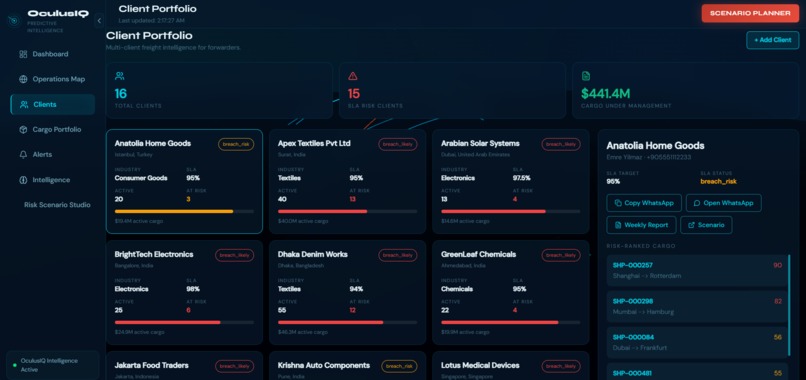Open Operations Map in sidebar
The image size is (806, 380).
tap(52, 79)
